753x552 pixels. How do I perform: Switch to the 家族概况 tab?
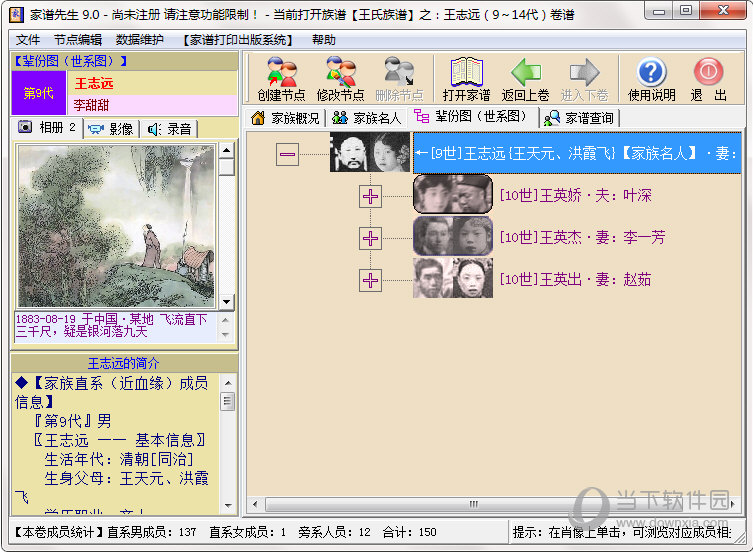tap(286, 118)
